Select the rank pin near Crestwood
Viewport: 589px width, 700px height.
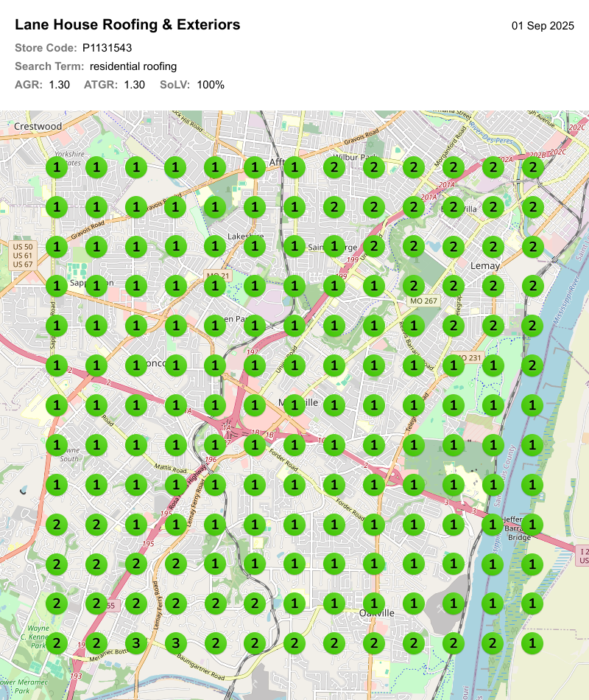tap(57, 167)
